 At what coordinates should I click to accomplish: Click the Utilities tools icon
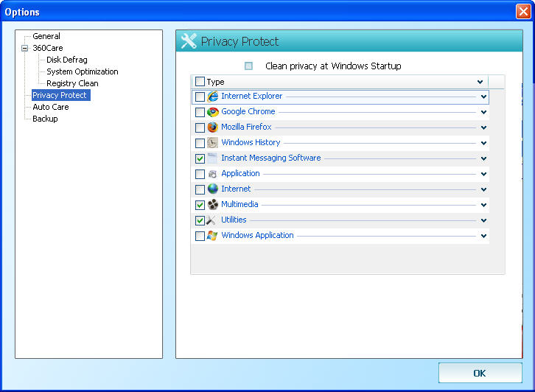pyautogui.click(x=211, y=220)
